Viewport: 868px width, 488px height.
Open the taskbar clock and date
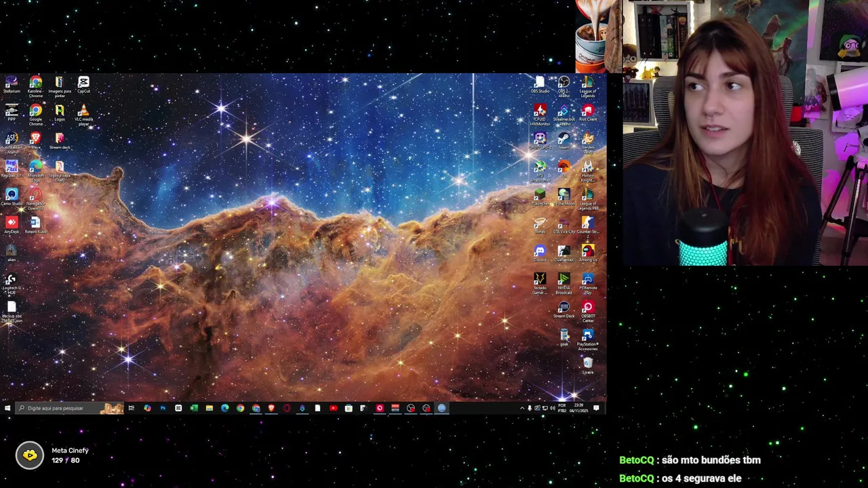[x=579, y=408]
